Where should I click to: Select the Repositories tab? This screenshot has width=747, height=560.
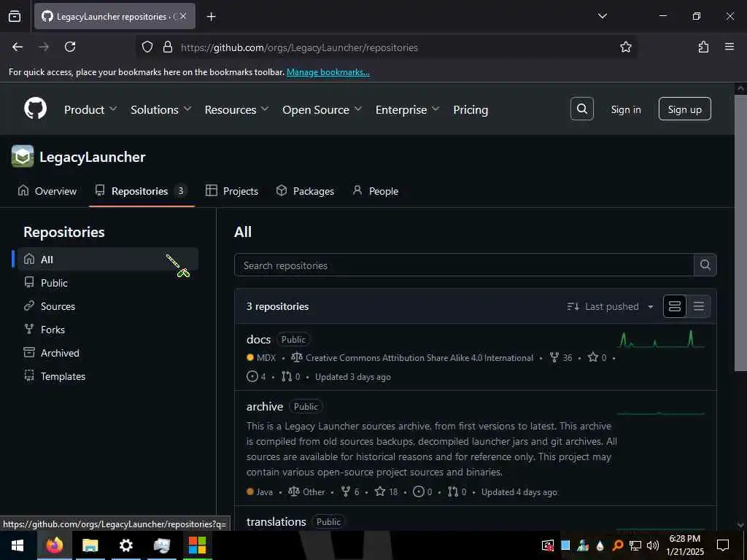click(141, 191)
